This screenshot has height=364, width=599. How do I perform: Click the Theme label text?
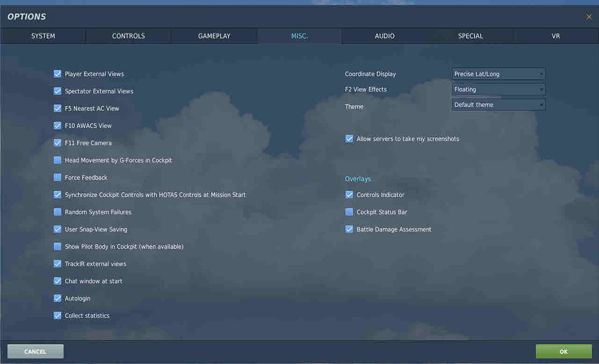click(354, 107)
